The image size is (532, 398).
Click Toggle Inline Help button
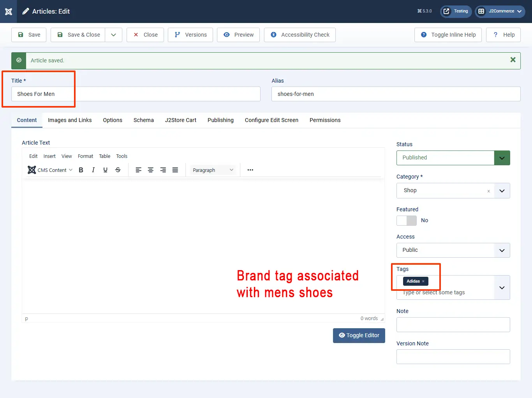pos(448,35)
